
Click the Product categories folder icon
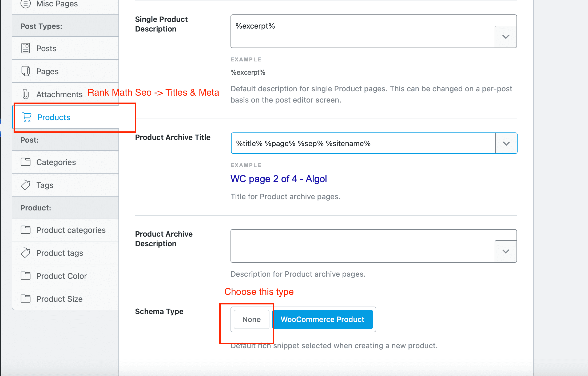pyautogui.click(x=26, y=230)
